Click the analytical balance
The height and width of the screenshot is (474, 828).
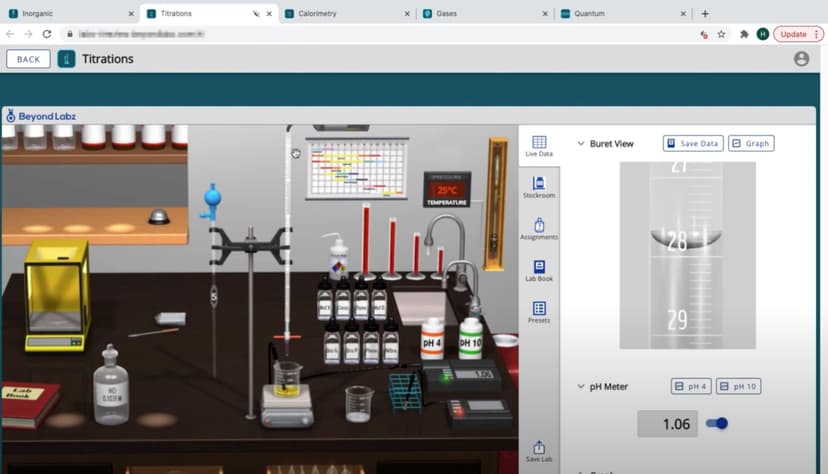coord(57,296)
